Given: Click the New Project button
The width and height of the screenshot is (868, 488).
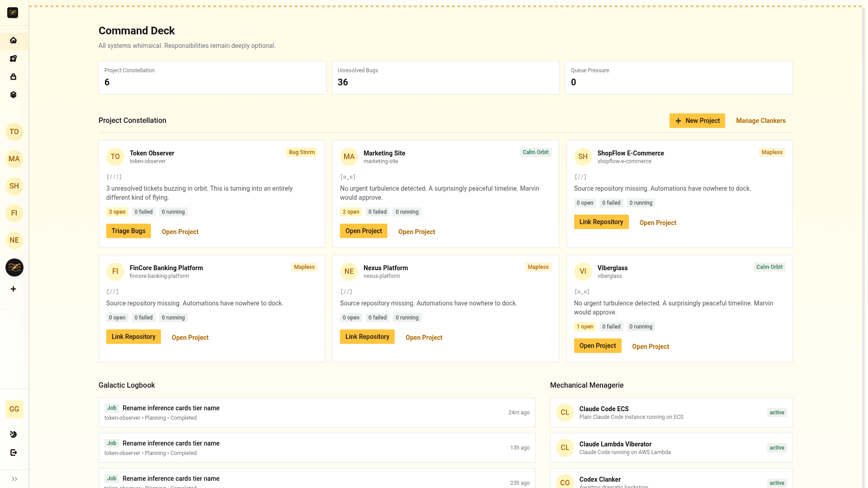Looking at the screenshot, I should pos(697,121).
